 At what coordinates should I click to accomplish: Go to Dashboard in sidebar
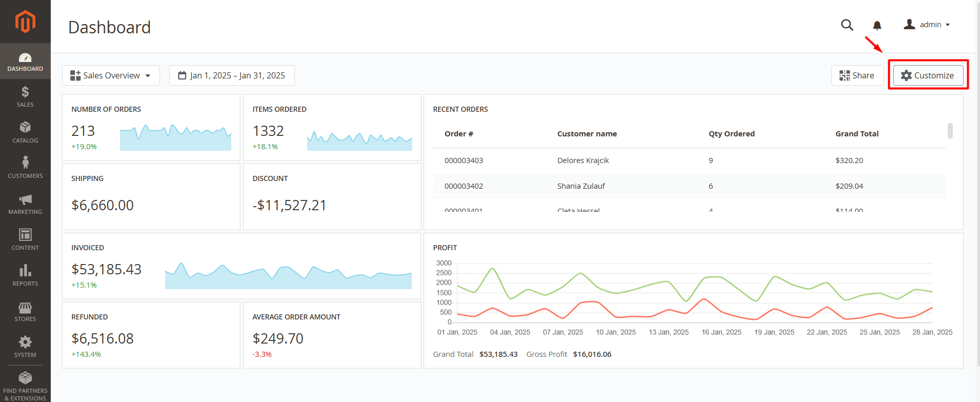click(25, 62)
